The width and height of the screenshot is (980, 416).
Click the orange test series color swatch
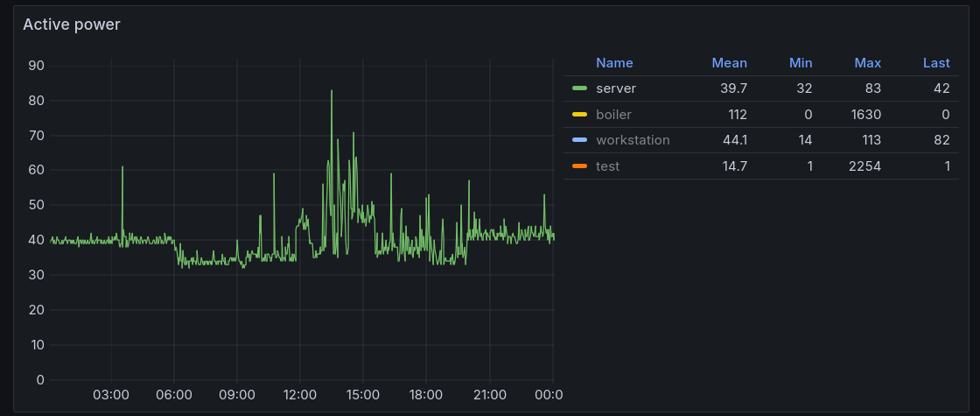579,166
